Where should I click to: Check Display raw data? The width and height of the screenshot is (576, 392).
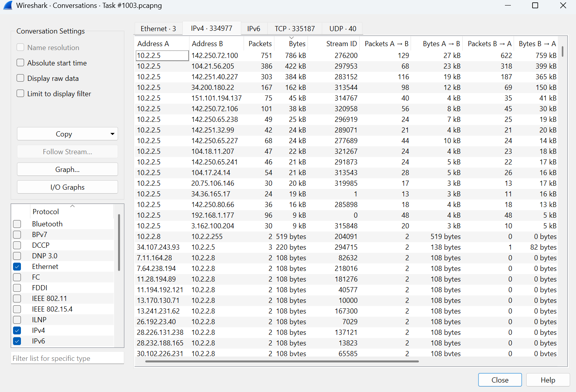click(20, 78)
